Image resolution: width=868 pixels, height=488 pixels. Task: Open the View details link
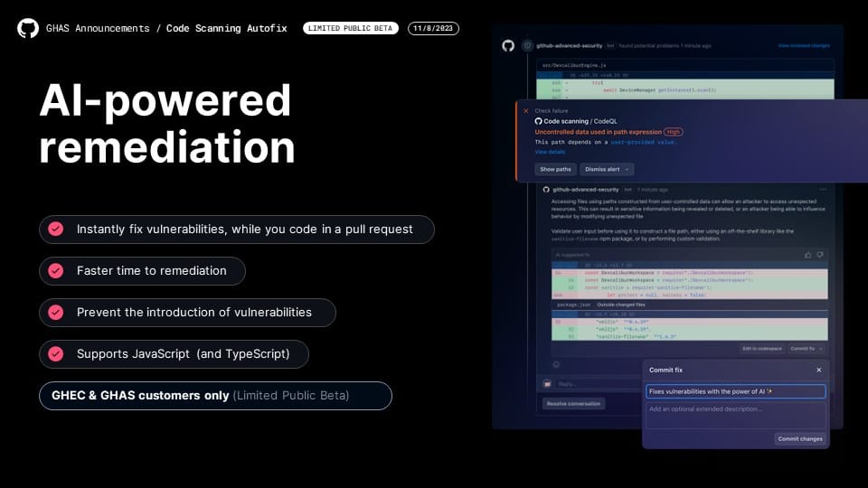(x=550, y=152)
